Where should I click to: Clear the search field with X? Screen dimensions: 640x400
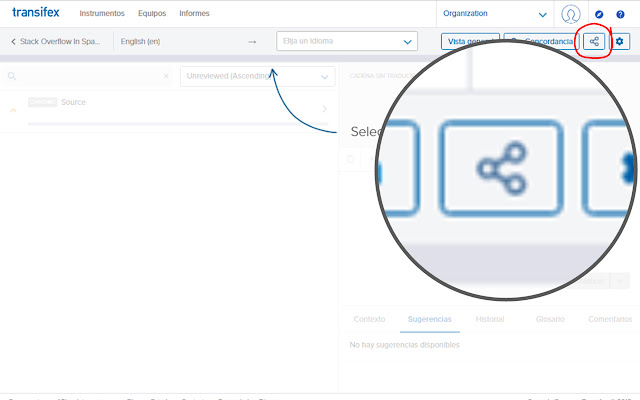coord(166,76)
